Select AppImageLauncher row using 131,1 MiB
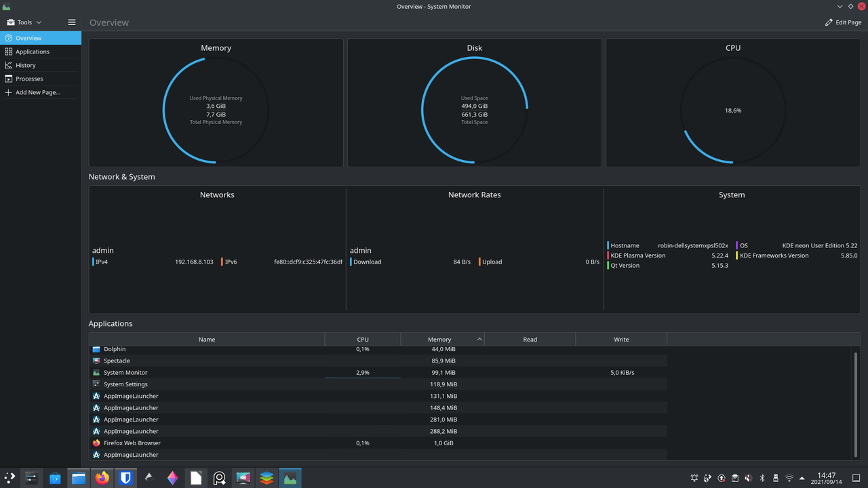868x488 pixels. point(378,396)
